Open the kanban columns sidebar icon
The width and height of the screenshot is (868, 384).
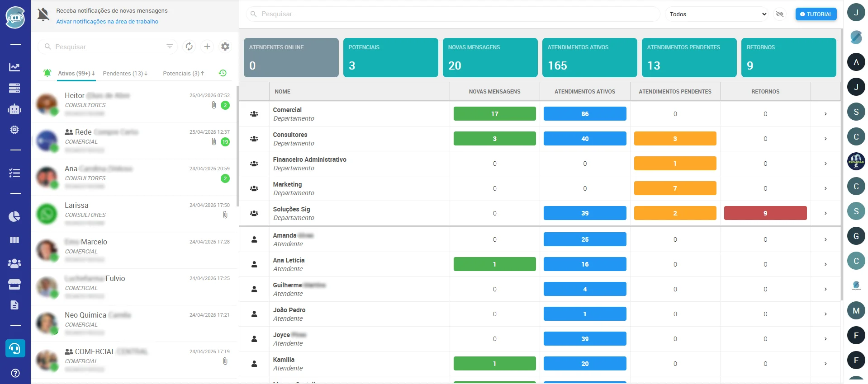(14, 240)
